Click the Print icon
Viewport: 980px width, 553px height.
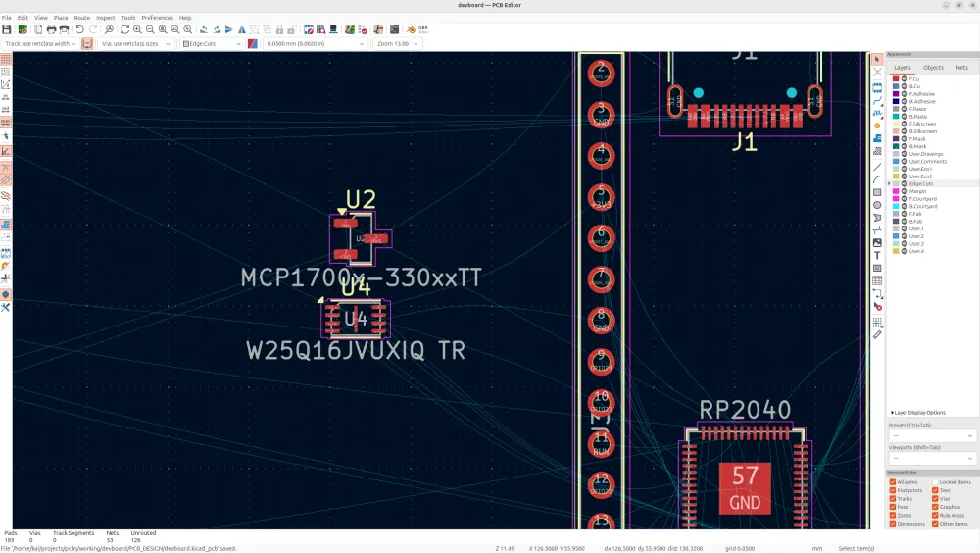tap(51, 30)
